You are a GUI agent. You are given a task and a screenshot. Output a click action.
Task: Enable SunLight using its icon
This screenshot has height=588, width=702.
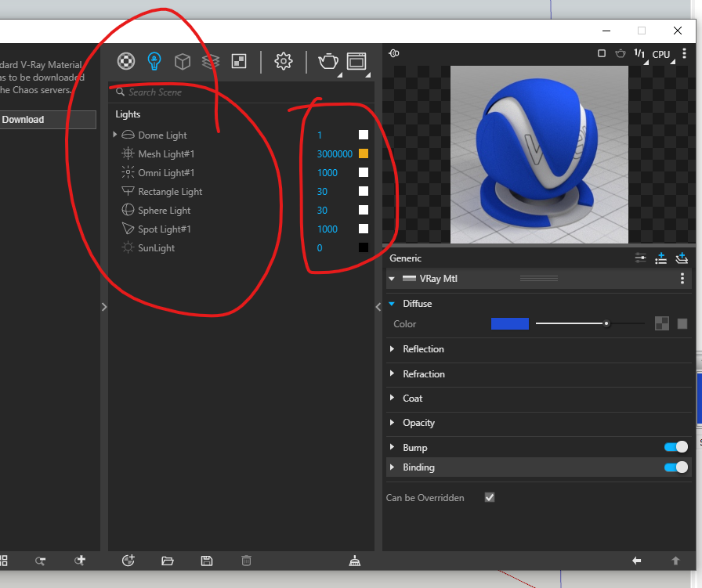[128, 247]
